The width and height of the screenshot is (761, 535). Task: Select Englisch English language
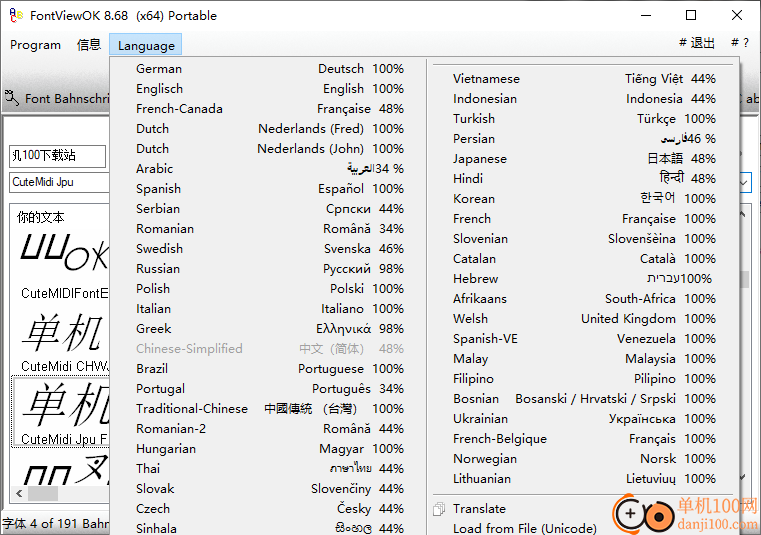point(268,89)
